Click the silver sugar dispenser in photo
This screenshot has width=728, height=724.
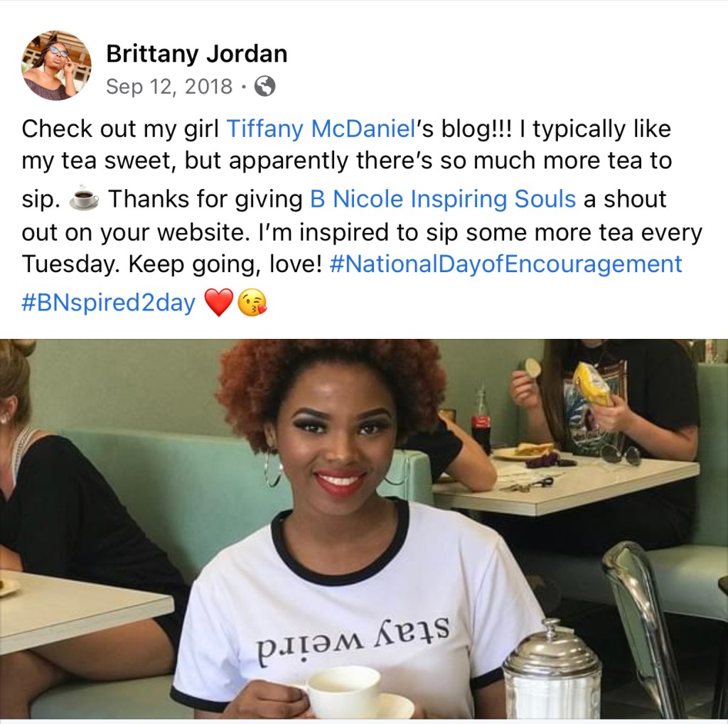coord(552,669)
